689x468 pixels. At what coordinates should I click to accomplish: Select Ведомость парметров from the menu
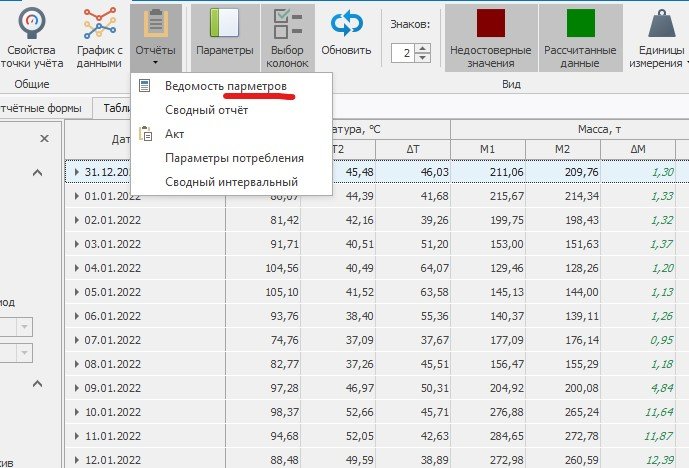226,87
